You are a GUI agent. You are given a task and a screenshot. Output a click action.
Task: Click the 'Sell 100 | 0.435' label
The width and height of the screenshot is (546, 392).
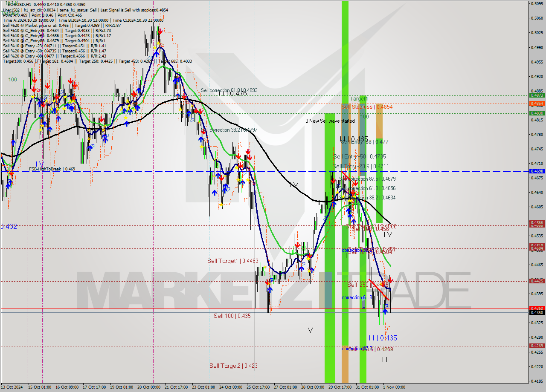coord(232,316)
